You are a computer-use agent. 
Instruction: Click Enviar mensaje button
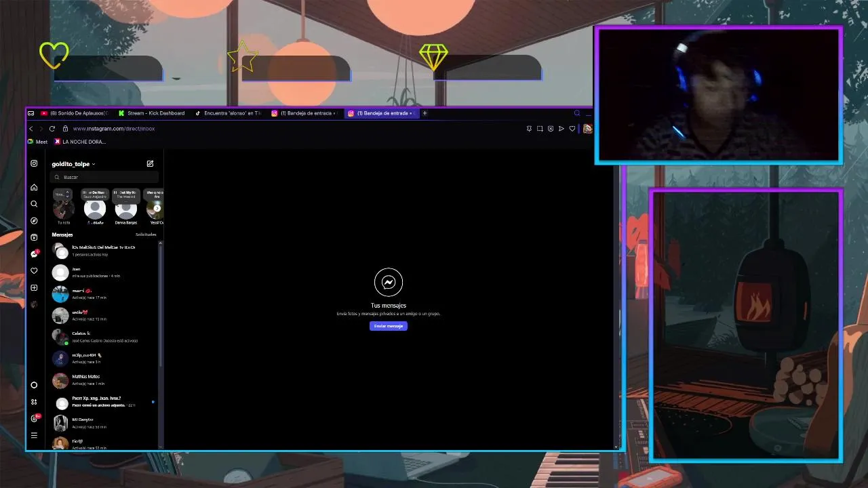click(x=389, y=326)
